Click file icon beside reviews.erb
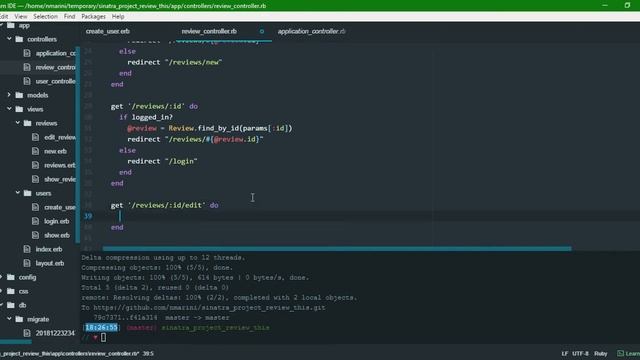Screen dimensions: 640x360 coord(36,165)
